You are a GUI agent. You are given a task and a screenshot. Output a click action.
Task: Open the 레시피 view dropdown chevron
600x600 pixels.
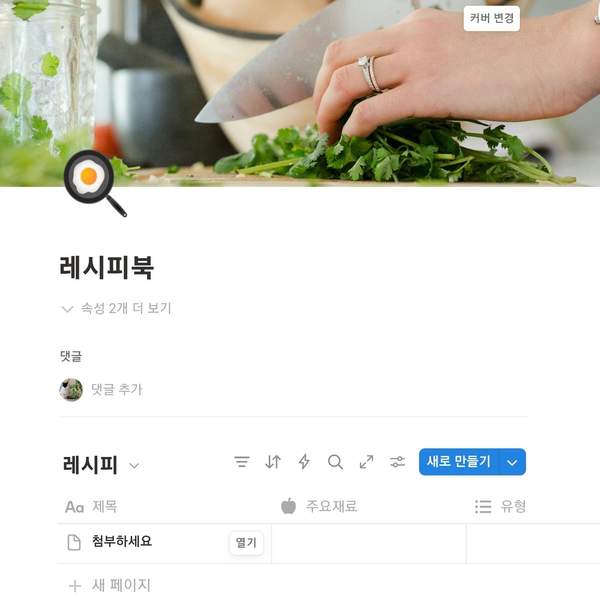[x=134, y=466]
